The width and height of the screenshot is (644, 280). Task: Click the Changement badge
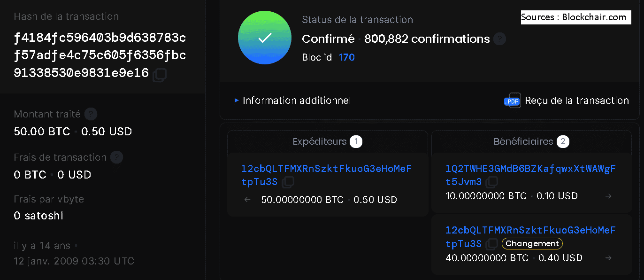532,244
